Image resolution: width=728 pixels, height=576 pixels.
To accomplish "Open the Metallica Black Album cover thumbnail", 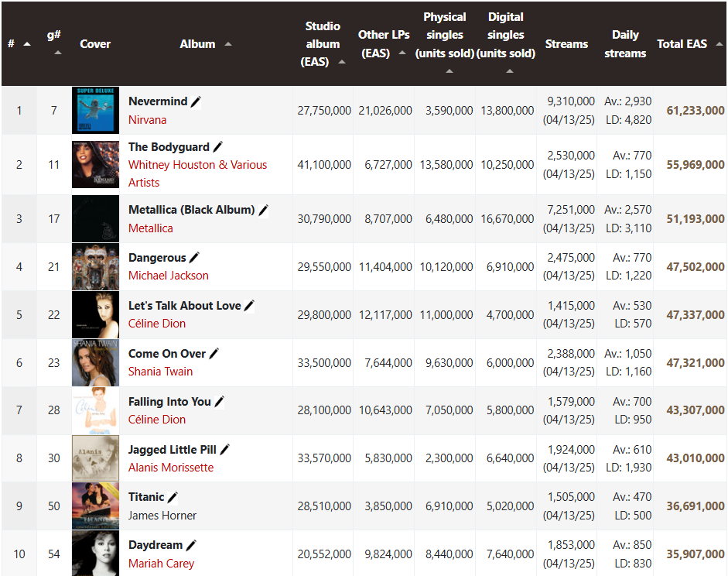I will pos(95,219).
